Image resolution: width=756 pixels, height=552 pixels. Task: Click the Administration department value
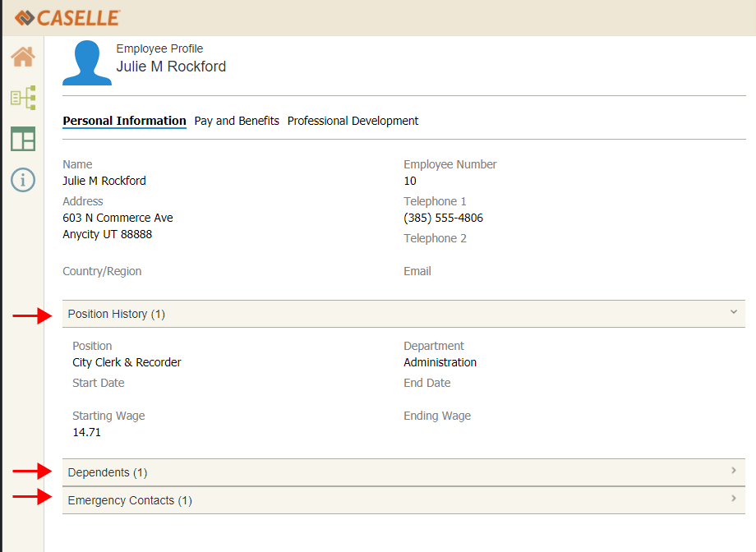[440, 362]
